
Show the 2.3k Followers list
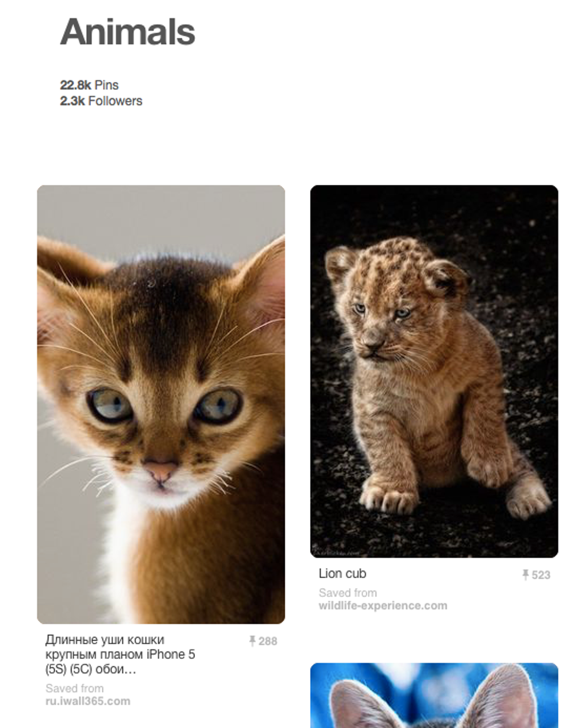click(101, 101)
